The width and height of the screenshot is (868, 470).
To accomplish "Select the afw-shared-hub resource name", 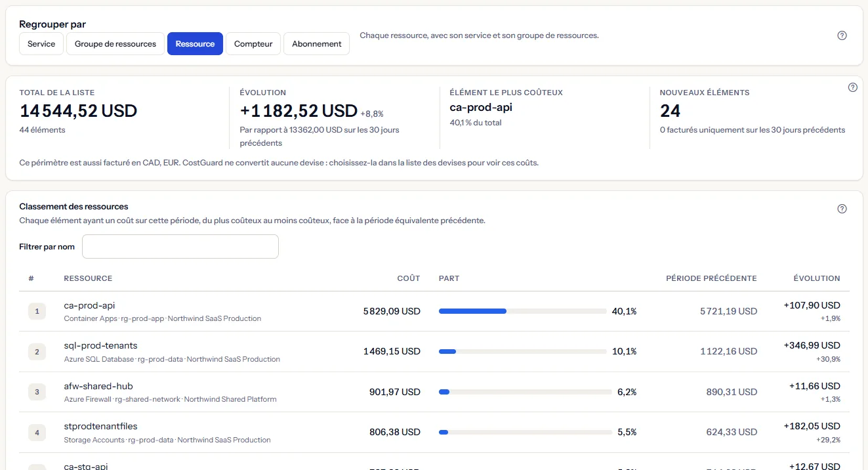I will tap(98, 386).
